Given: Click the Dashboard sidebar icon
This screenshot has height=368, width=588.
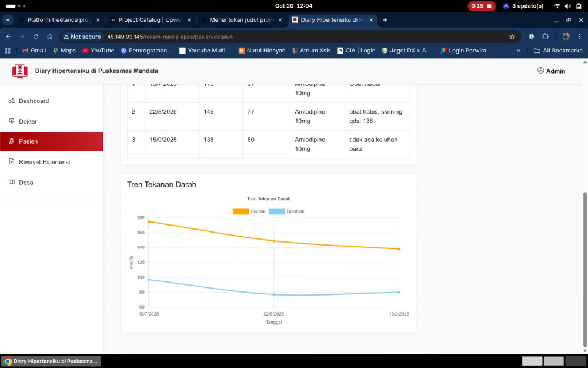Looking at the screenshot, I should [12, 101].
